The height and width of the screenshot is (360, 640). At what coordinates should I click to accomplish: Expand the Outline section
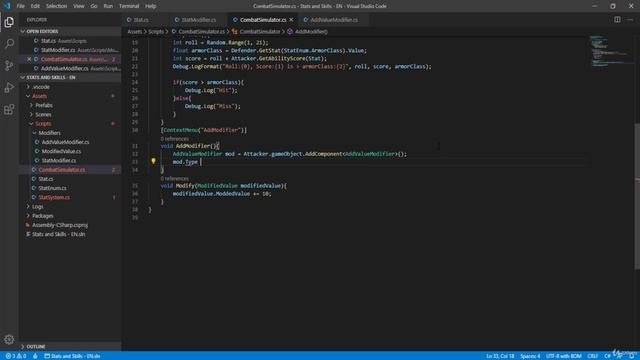[36, 347]
